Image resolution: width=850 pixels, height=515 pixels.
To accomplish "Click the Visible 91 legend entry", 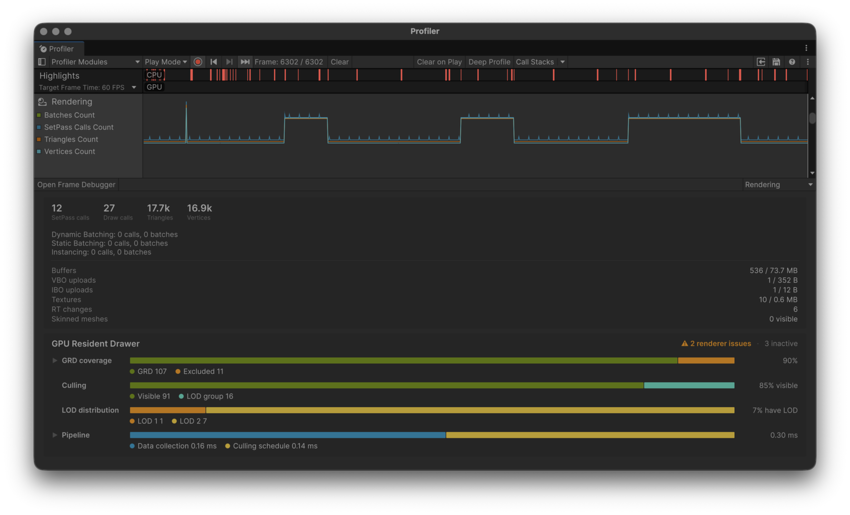I will [x=150, y=396].
